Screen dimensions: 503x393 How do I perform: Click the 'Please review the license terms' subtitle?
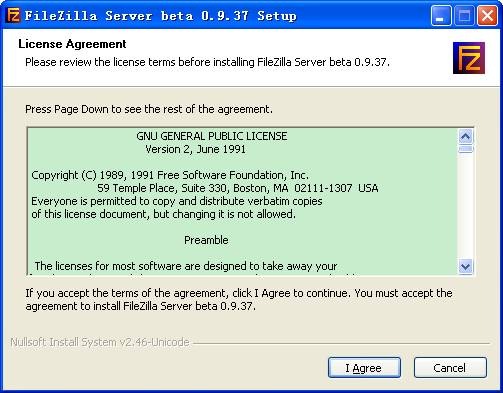tap(207, 62)
